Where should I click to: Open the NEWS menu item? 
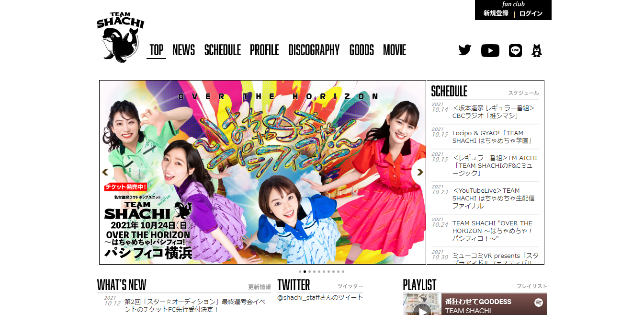coord(183,50)
